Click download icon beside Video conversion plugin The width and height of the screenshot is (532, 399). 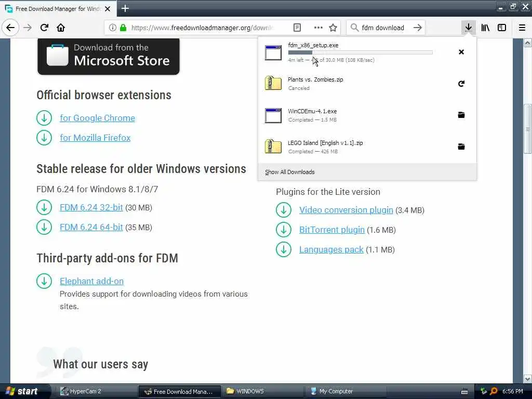coord(284,210)
